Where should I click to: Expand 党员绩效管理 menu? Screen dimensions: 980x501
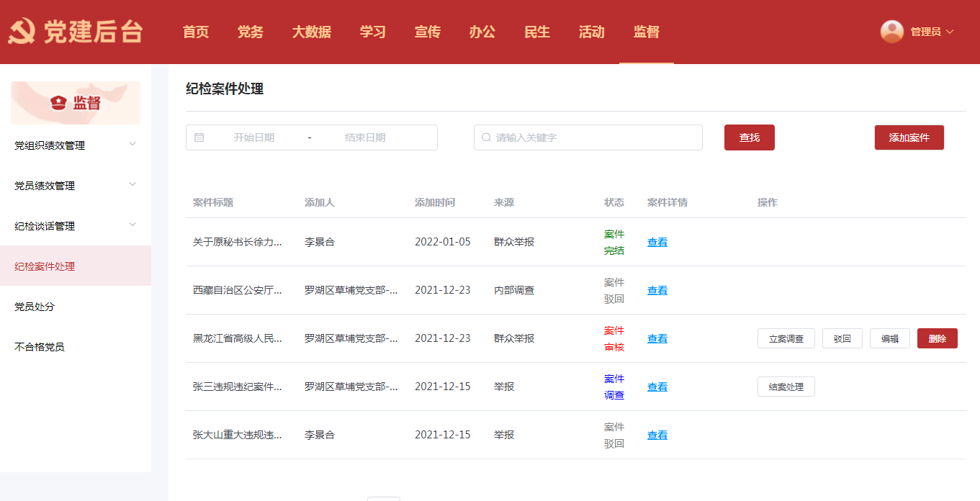[132, 184]
